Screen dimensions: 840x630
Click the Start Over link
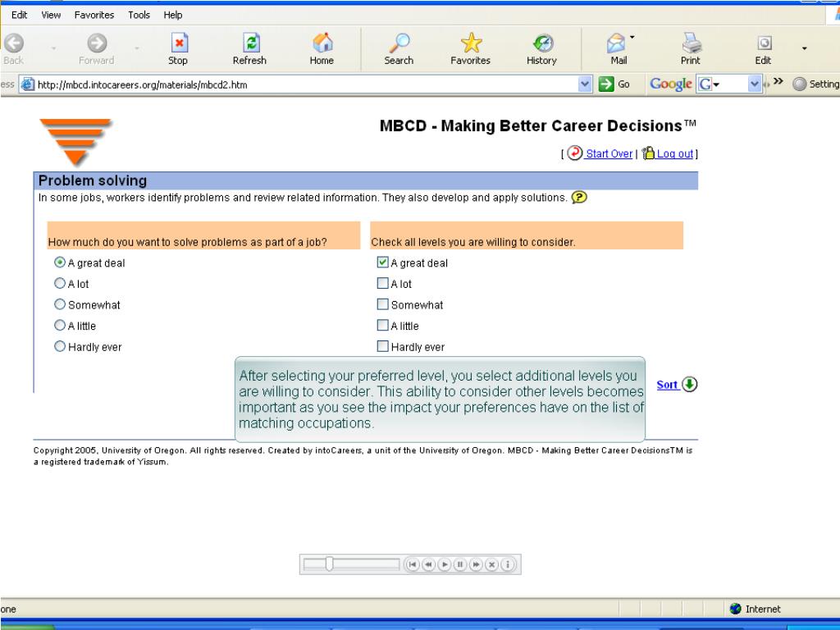(609, 153)
